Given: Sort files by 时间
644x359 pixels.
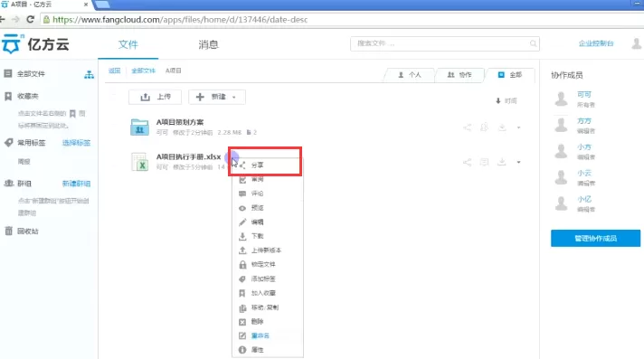Looking at the screenshot, I should tap(507, 101).
